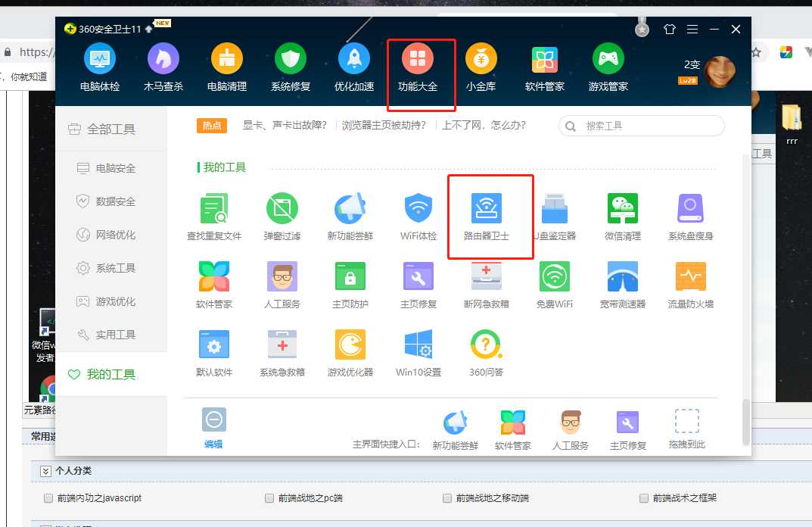Click the 编辑 button
Image resolution: width=812 pixels, height=527 pixels.
(x=213, y=428)
